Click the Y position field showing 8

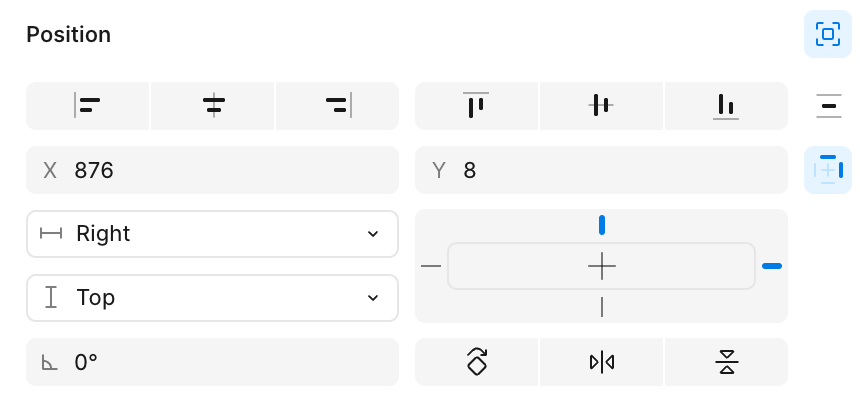(601, 170)
